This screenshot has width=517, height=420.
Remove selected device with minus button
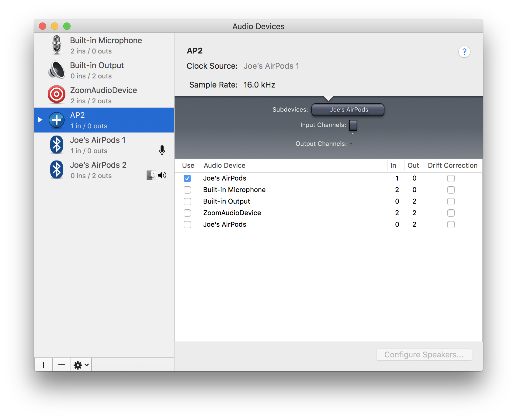click(x=62, y=365)
